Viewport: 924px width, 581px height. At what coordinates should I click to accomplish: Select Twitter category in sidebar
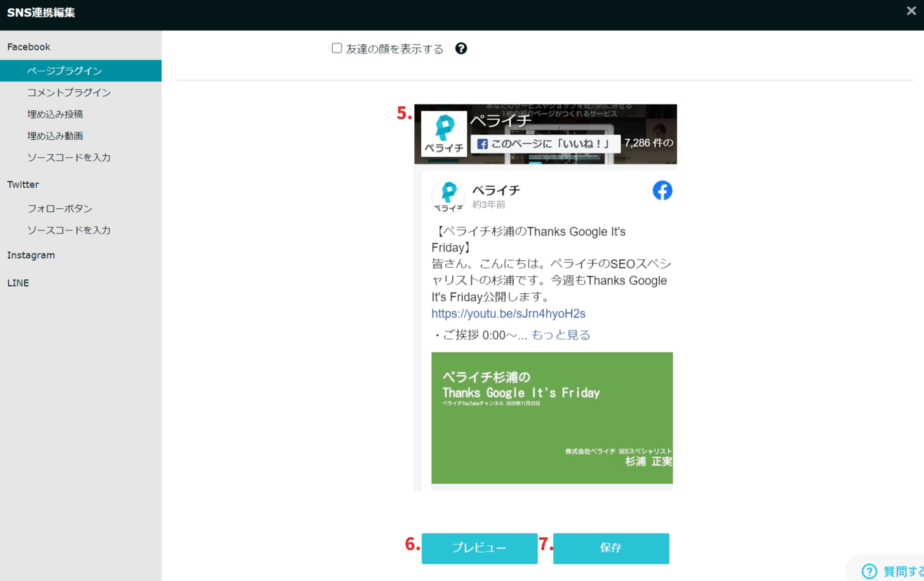tap(23, 185)
